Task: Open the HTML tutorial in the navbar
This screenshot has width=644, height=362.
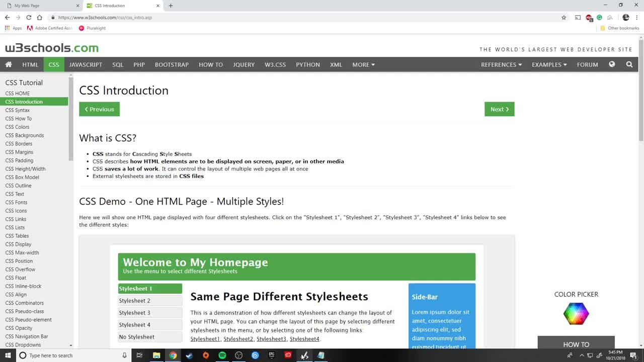Action: tap(30, 64)
